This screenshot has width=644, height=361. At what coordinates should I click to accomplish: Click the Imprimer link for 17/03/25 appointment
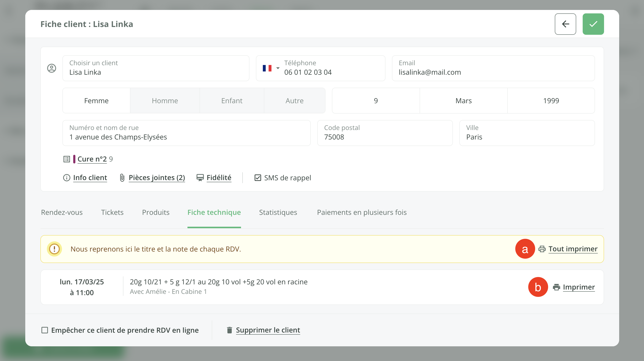tap(579, 287)
